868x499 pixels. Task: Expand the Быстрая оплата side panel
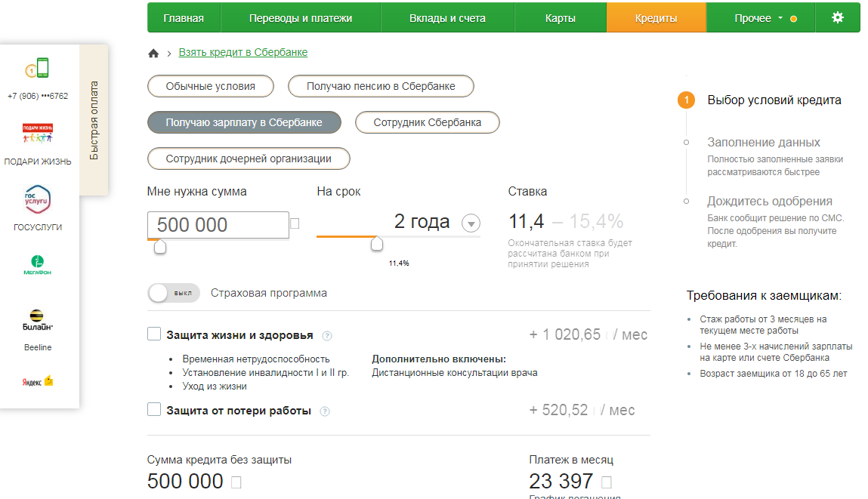(94, 120)
